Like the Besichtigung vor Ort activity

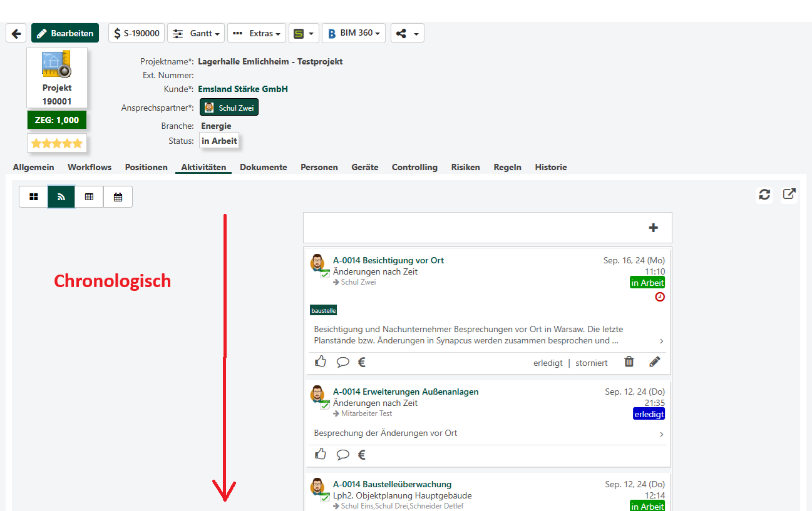tap(321, 362)
